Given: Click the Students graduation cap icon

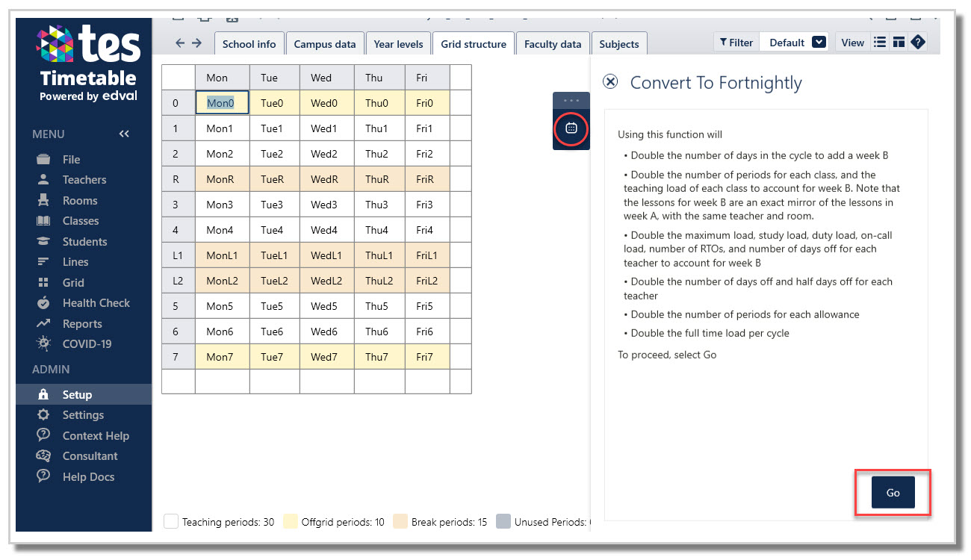Looking at the screenshot, I should click(x=44, y=241).
